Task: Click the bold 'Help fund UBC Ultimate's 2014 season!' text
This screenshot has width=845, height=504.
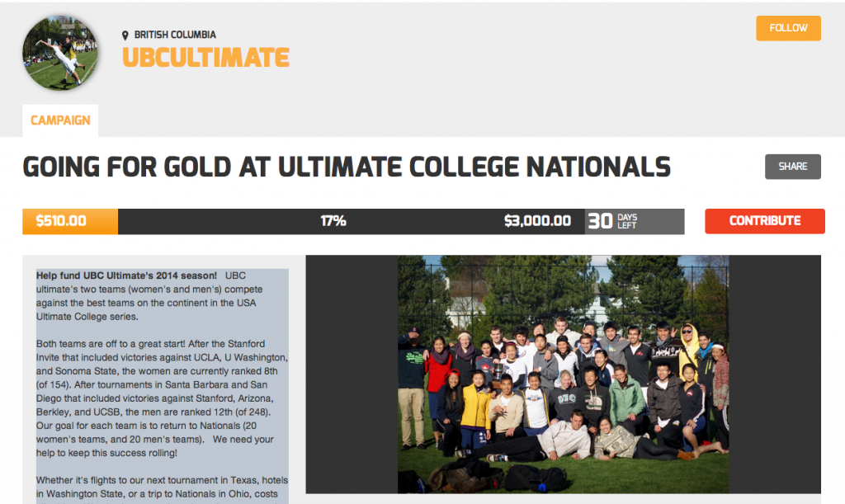Action: [126, 276]
